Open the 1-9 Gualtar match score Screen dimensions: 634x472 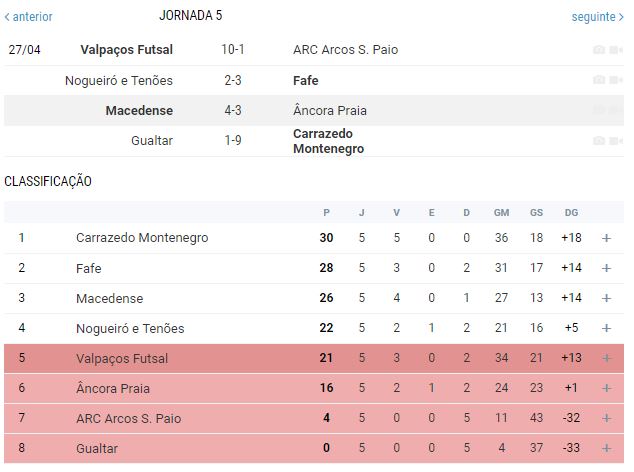click(233, 141)
